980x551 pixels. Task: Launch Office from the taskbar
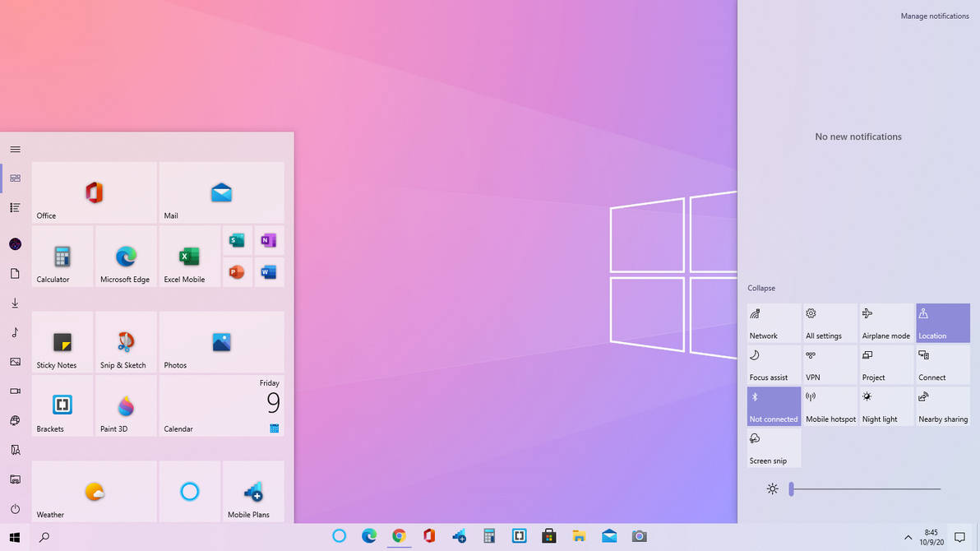[x=429, y=536]
